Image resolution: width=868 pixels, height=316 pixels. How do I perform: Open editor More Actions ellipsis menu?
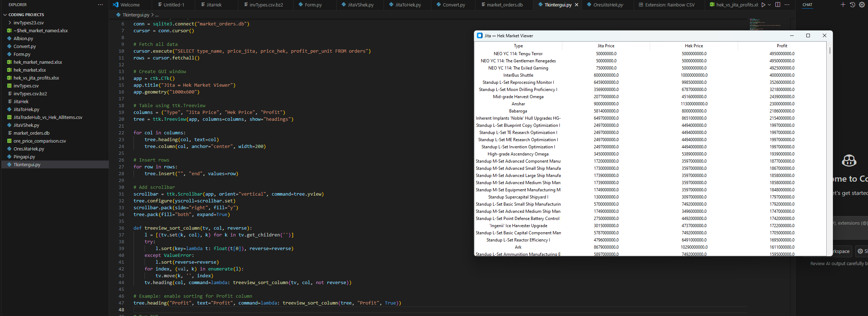(x=787, y=5)
